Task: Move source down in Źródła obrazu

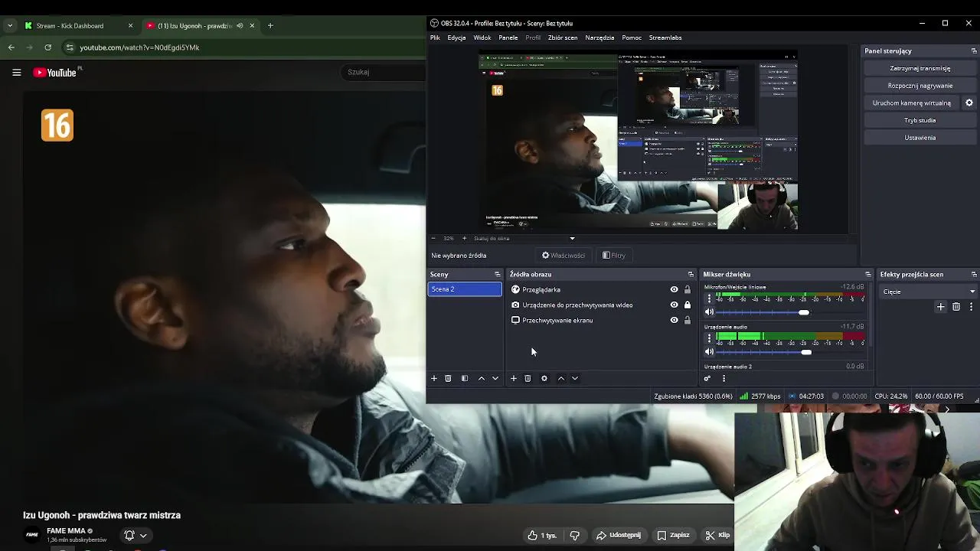Action: 575,378
